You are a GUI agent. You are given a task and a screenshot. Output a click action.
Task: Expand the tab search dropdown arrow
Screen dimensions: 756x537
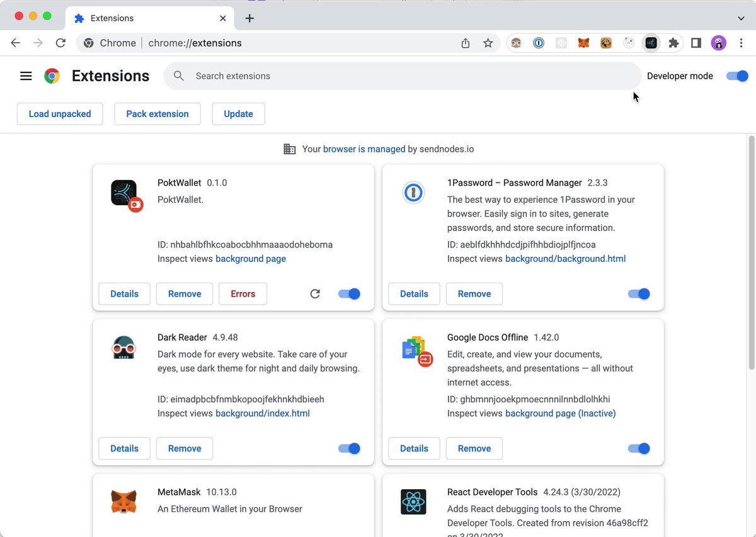click(x=741, y=18)
